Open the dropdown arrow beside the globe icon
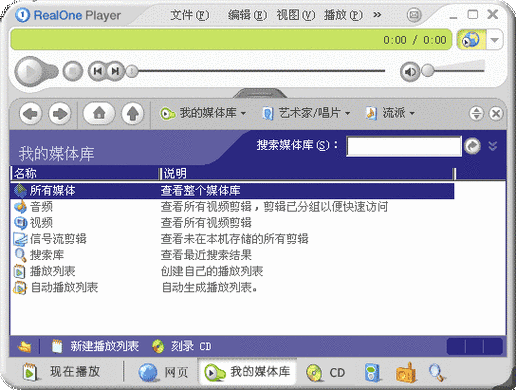516x390 pixels. pyautogui.click(x=494, y=40)
